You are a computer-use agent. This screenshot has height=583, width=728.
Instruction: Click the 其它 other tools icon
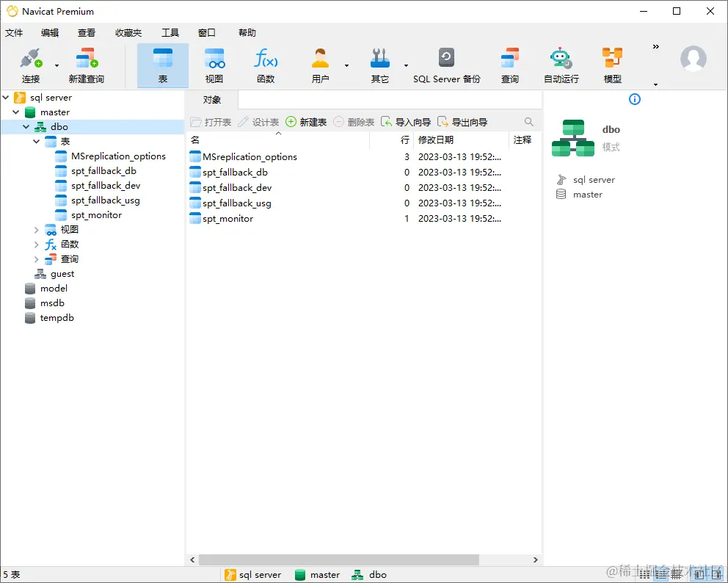pos(380,59)
